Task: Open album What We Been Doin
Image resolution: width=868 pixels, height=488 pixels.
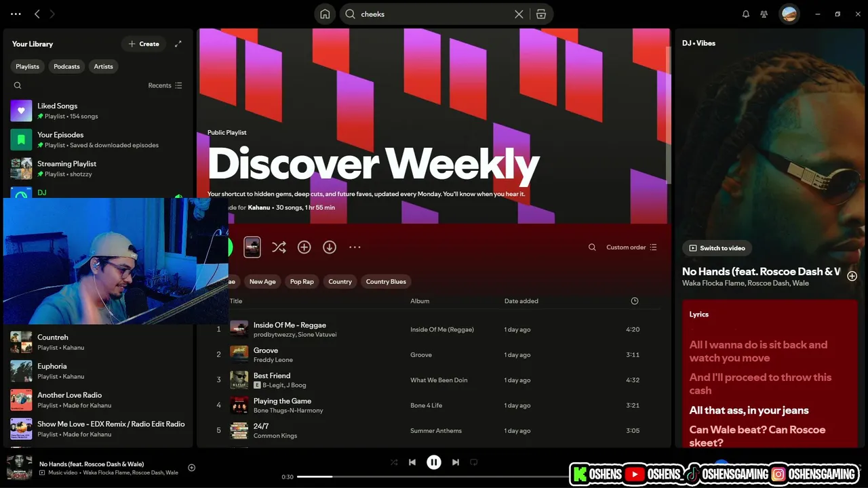Action: 439,380
